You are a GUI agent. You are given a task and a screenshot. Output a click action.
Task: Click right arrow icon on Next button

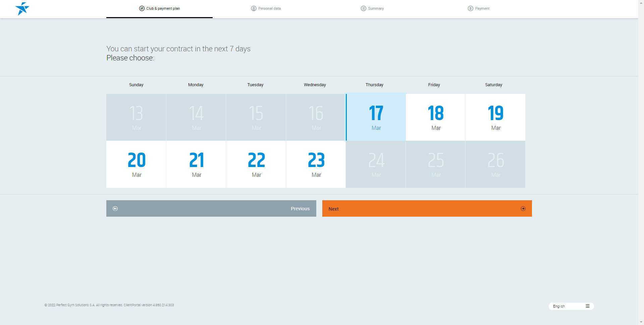[523, 209]
